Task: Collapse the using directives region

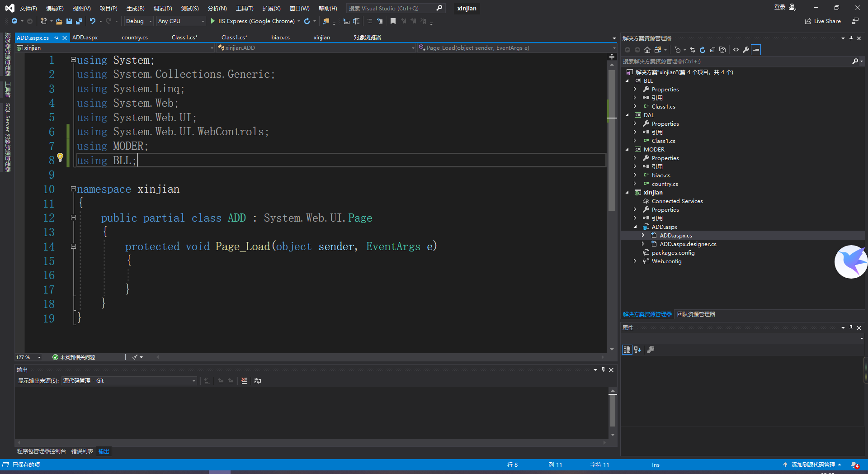Action: [x=73, y=60]
